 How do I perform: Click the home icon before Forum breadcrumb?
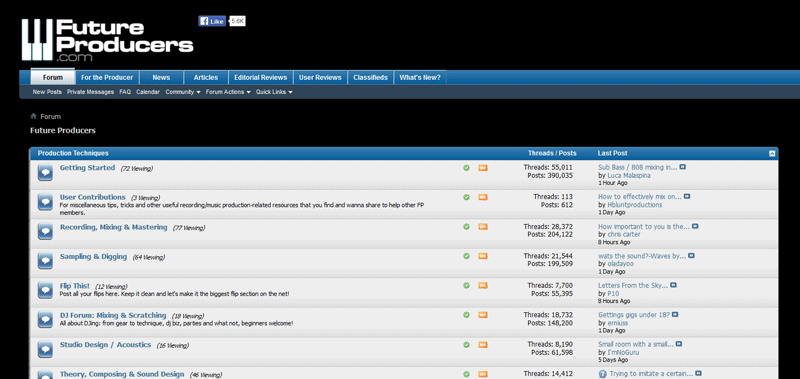tap(33, 116)
